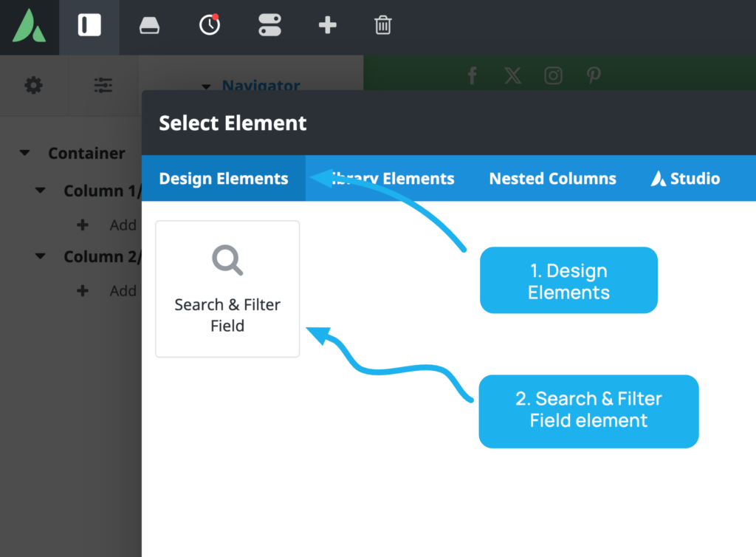Switch to the Nested Columns tab
756x557 pixels.
(x=552, y=179)
